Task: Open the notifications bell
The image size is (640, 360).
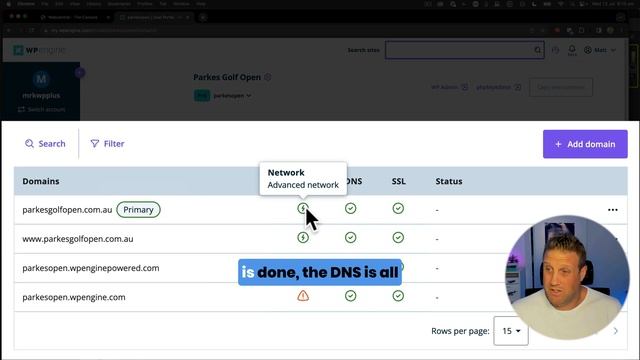Action: (x=572, y=50)
